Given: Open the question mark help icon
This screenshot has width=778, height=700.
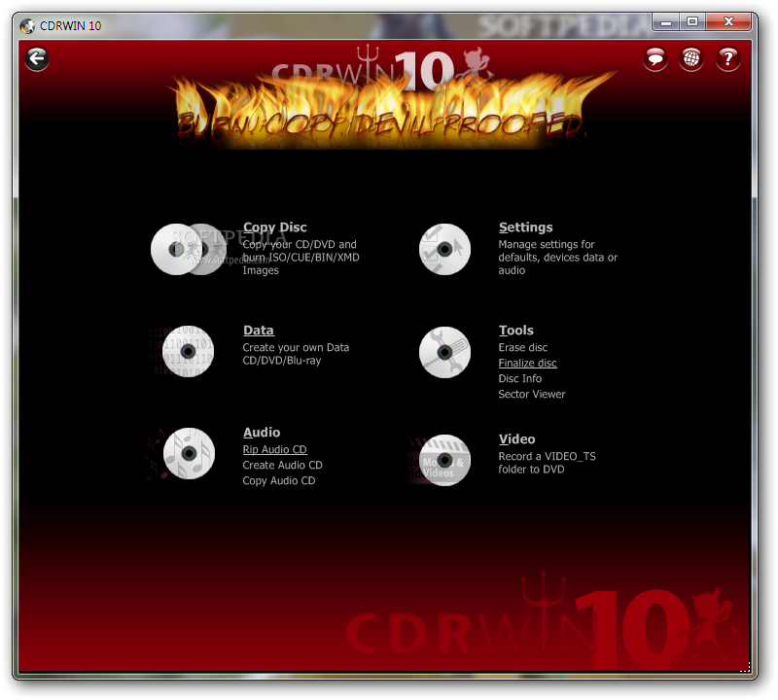Looking at the screenshot, I should (727, 59).
